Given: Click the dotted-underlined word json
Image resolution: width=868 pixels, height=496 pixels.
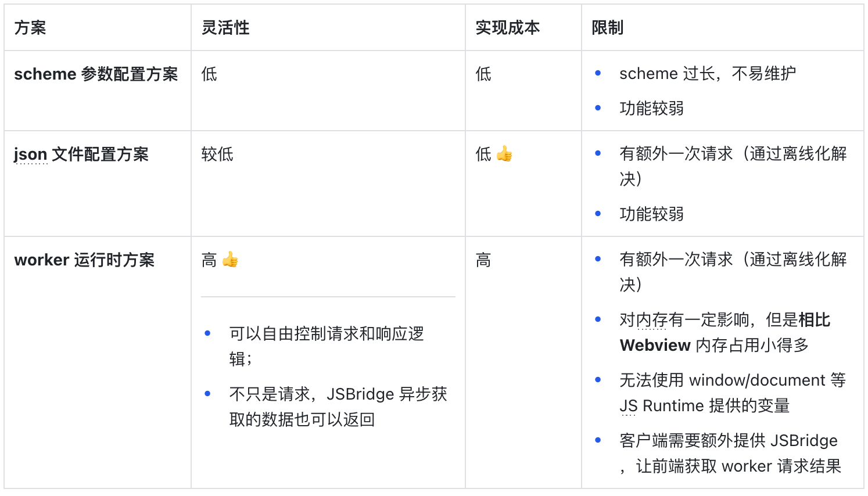Looking at the screenshot, I should click(x=30, y=154).
